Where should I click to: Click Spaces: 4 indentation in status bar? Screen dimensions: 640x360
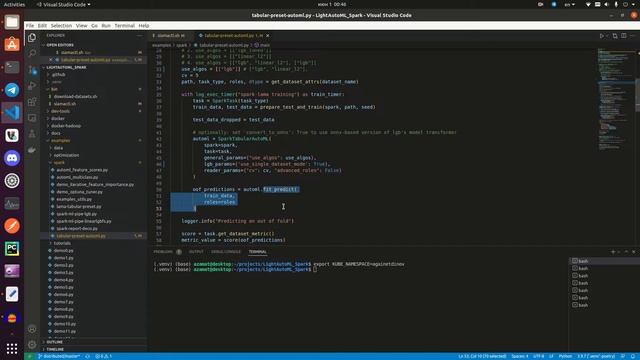click(520, 356)
